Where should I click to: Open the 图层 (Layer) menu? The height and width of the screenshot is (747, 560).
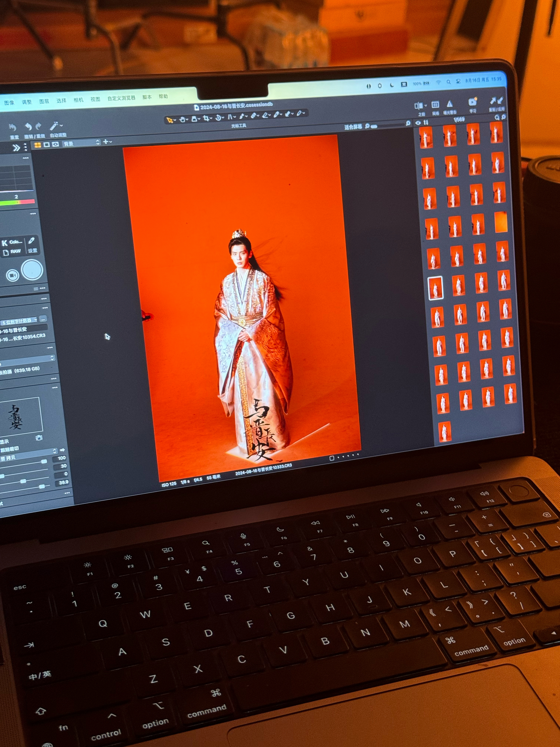pyautogui.click(x=44, y=101)
